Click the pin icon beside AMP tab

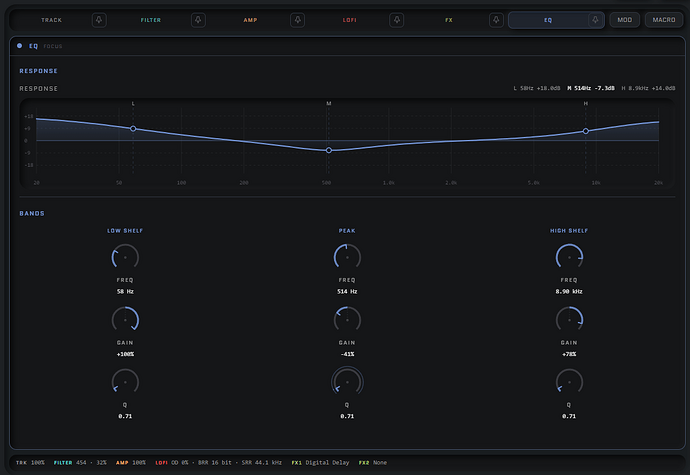pyautogui.click(x=297, y=20)
